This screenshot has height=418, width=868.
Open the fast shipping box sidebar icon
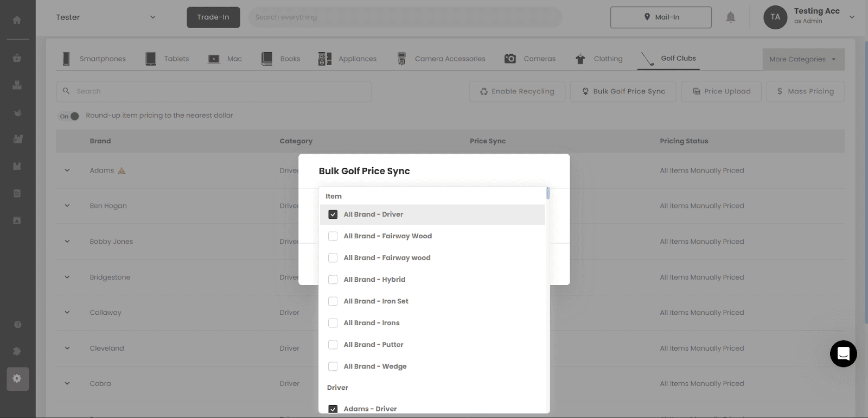coord(17,140)
